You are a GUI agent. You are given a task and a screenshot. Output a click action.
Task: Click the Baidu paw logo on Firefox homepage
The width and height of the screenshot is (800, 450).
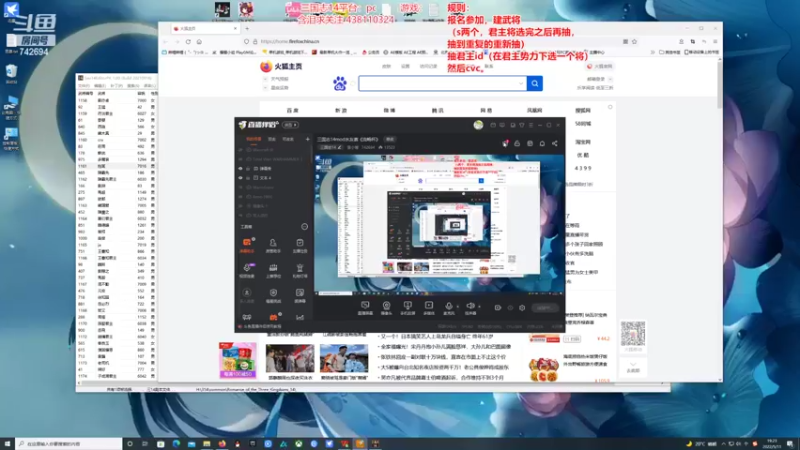point(340,84)
